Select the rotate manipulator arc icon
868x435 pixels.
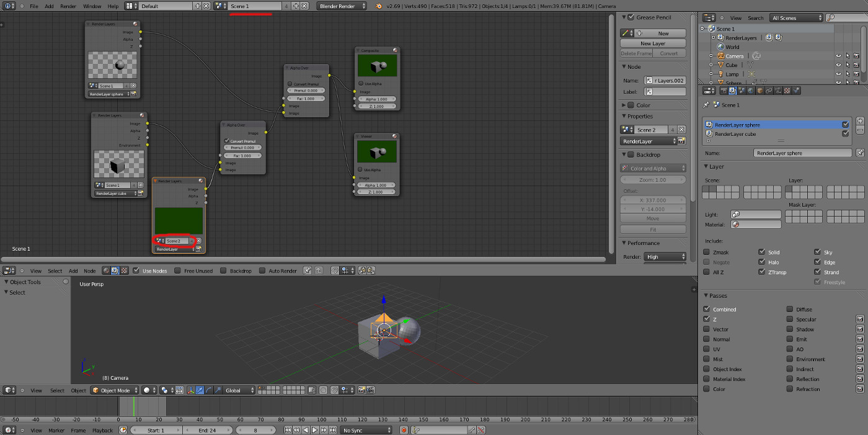(x=209, y=390)
